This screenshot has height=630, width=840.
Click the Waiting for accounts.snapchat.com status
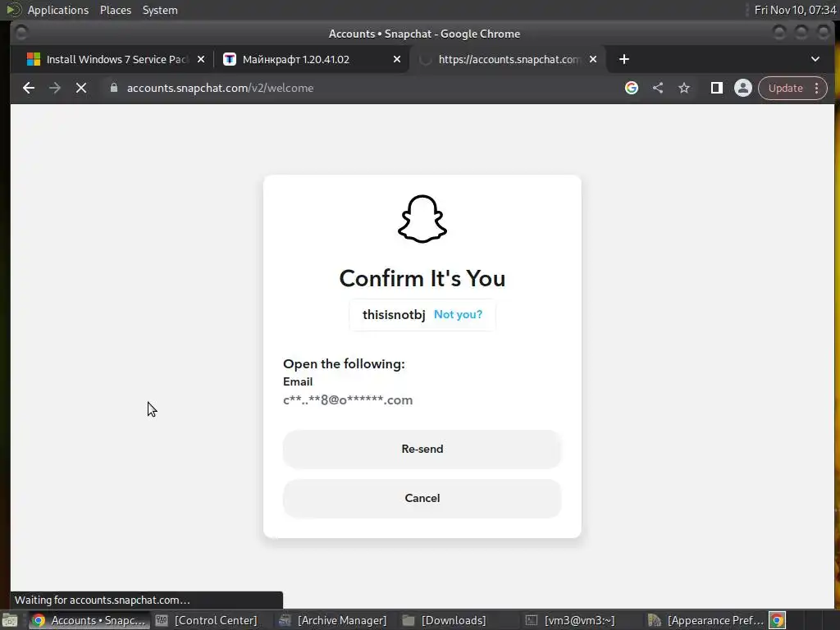[102, 600]
